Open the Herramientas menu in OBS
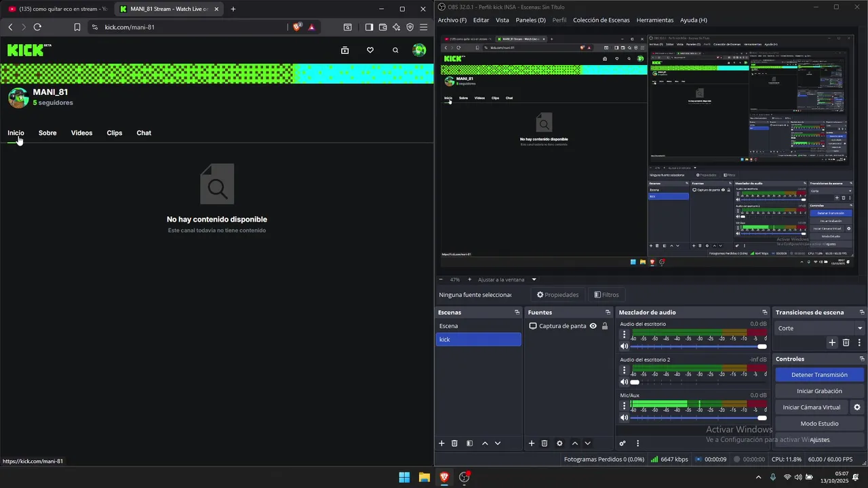This screenshot has width=868, height=488. [x=655, y=20]
